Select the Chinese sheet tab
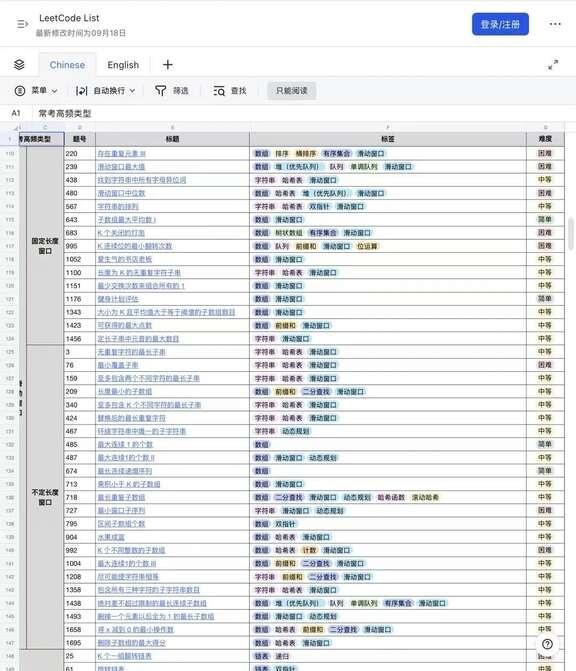 point(67,65)
